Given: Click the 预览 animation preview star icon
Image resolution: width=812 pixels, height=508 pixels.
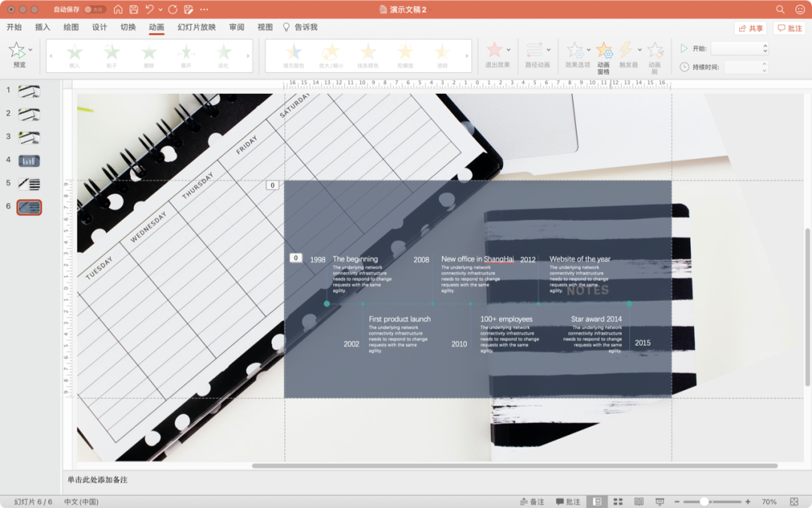Looking at the screenshot, I should [x=17, y=50].
